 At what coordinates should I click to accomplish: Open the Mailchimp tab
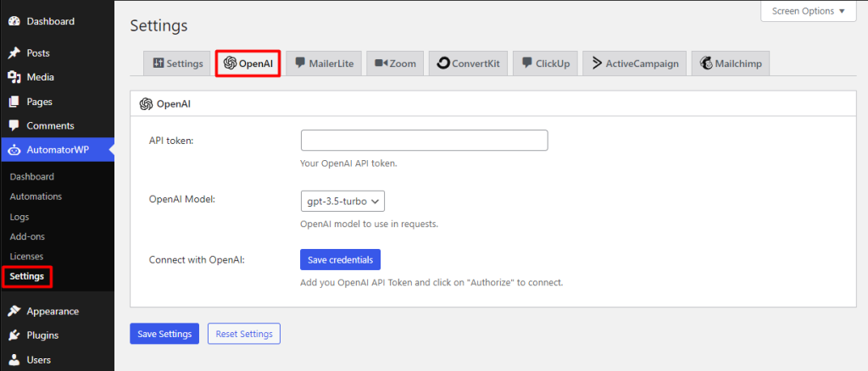(731, 64)
